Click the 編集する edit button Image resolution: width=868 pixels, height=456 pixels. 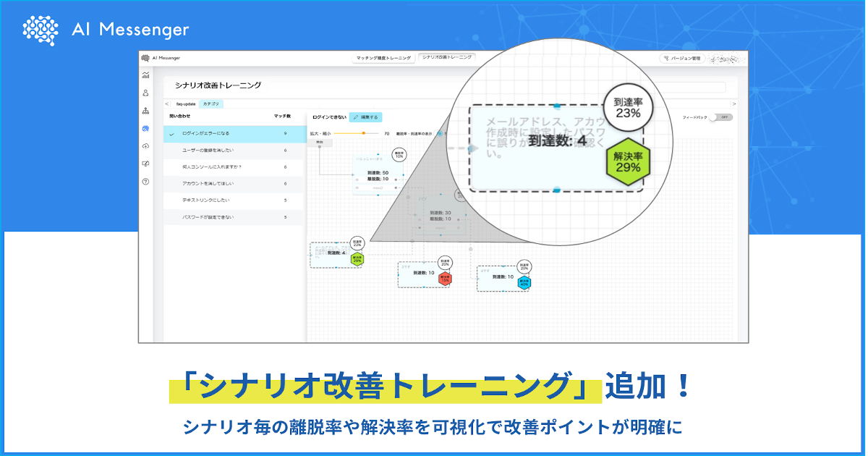pyautogui.click(x=366, y=117)
